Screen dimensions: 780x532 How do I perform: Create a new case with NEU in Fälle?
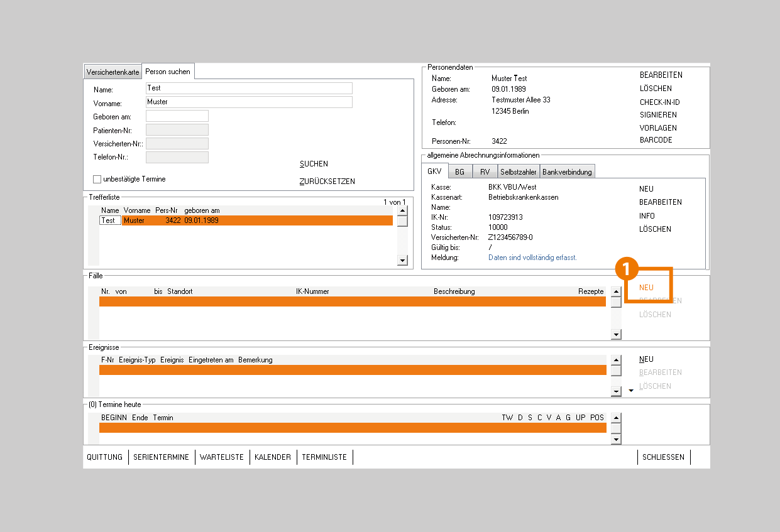646,288
